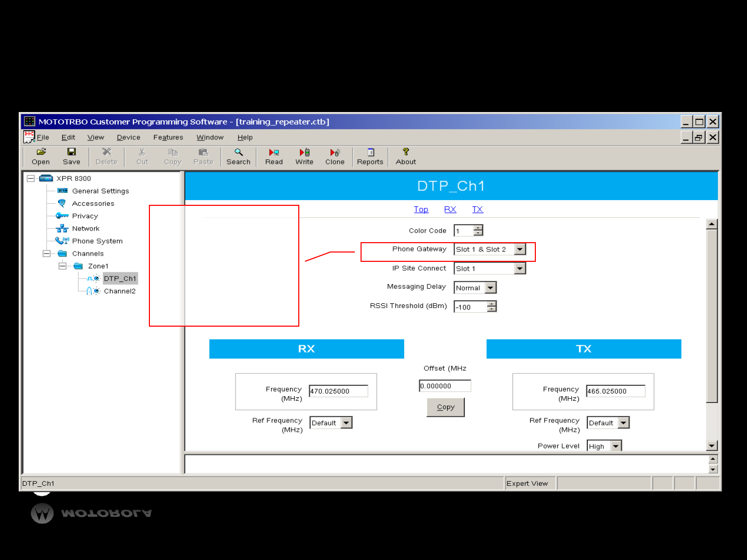
Task: Click Expert View in status bar
Action: tap(527, 483)
